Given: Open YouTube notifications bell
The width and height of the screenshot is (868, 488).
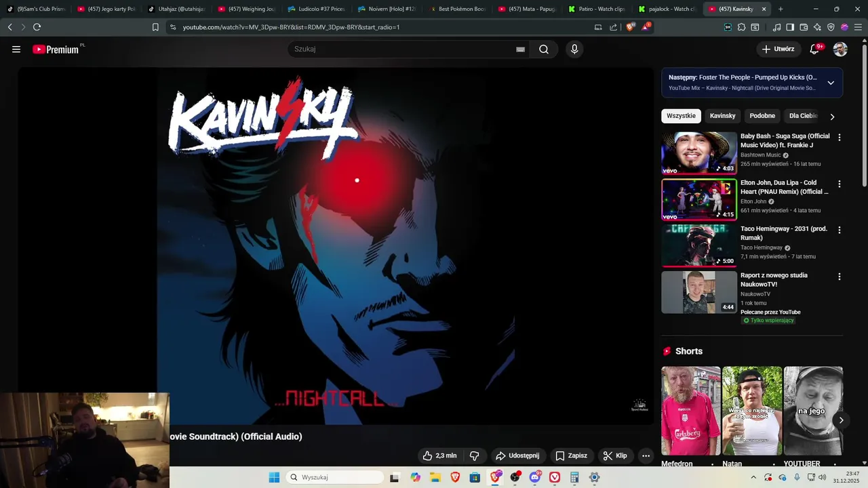Looking at the screenshot, I should [816, 49].
